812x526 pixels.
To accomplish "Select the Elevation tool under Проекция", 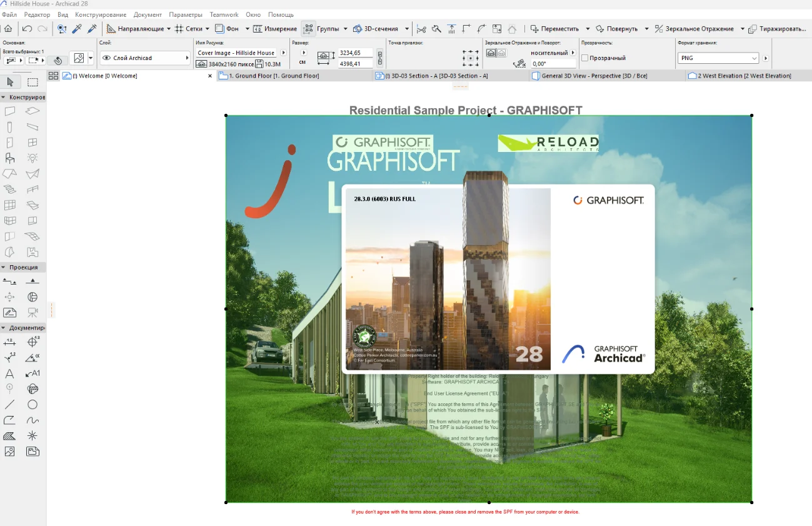I will click(x=33, y=281).
